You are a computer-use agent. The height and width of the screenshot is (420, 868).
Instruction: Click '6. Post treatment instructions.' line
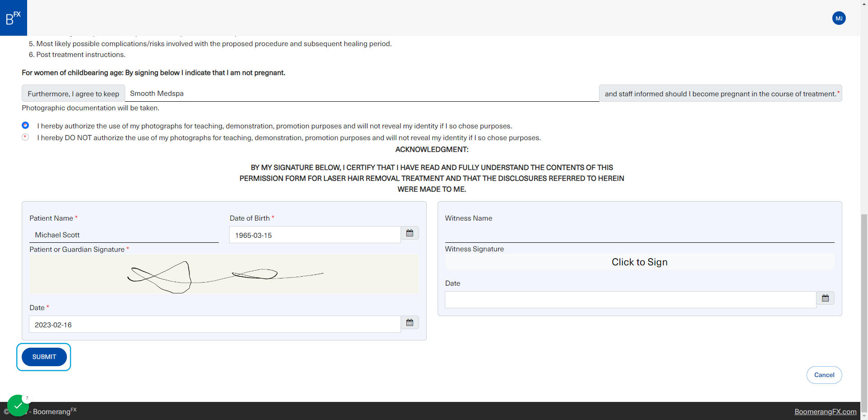[77, 55]
